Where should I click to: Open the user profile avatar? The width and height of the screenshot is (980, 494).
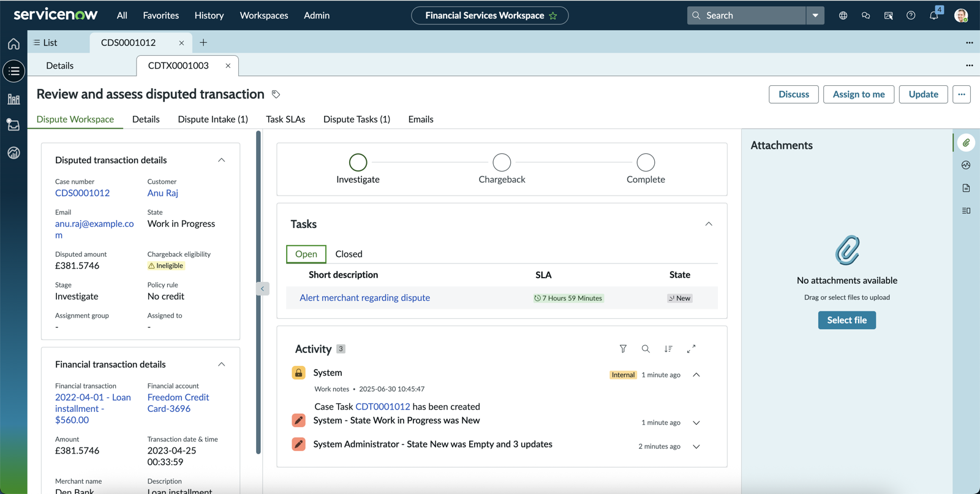tap(961, 15)
